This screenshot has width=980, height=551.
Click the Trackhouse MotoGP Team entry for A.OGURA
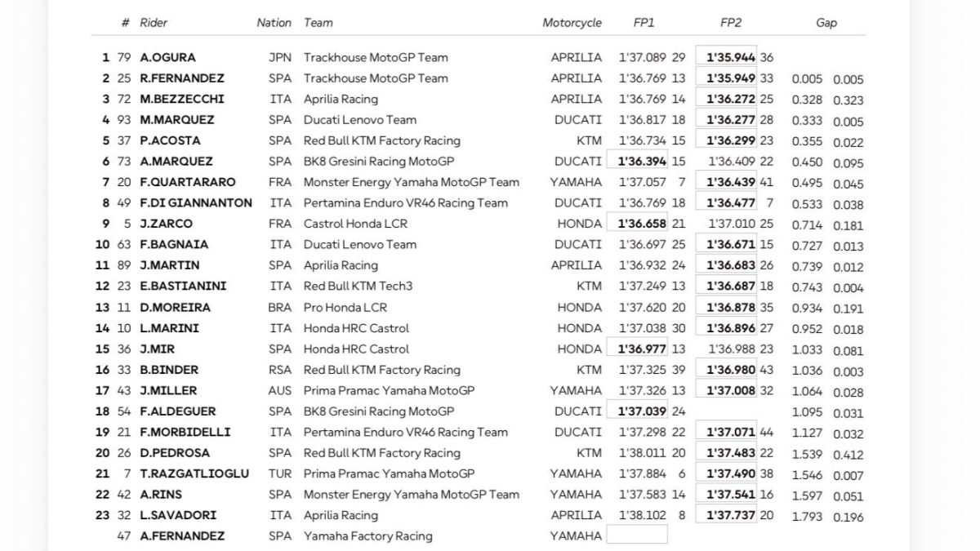click(x=376, y=57)
